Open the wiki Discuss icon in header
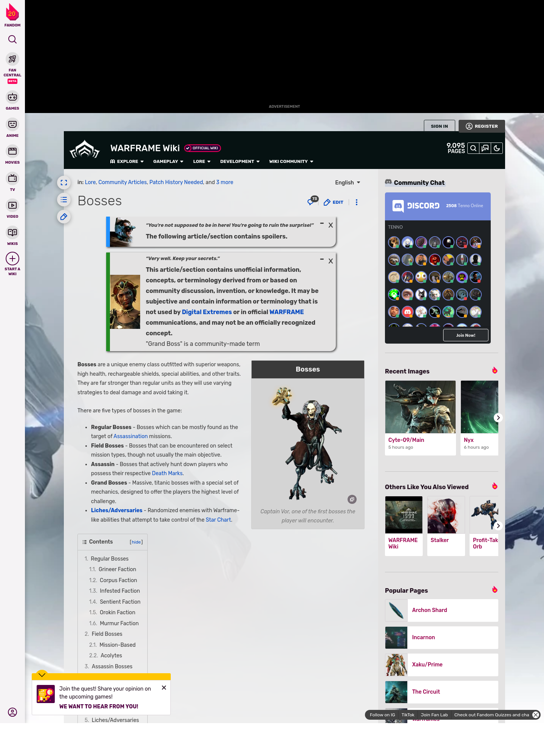 485,148
